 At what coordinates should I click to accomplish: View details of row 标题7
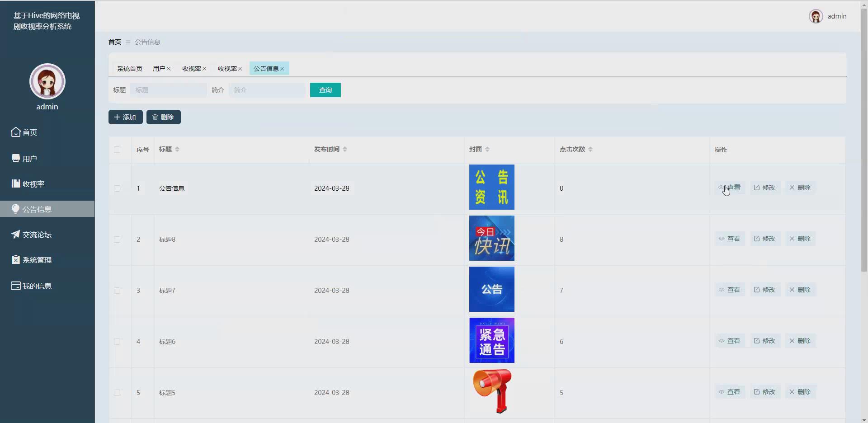tap(730, 290)
